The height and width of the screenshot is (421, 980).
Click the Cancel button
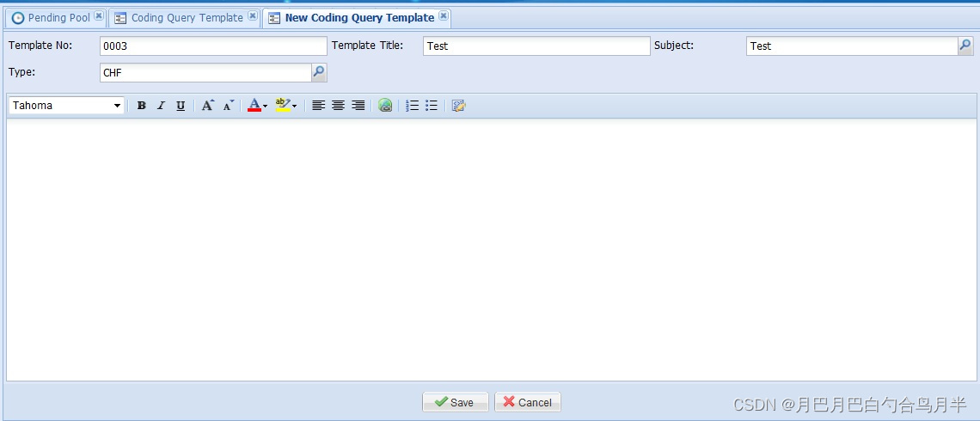[528, 402]
